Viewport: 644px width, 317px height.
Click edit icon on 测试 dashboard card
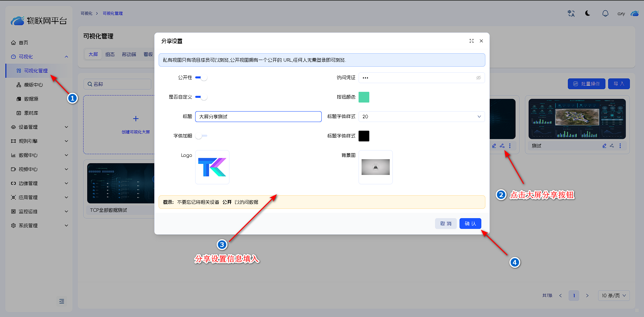[604, 146]
